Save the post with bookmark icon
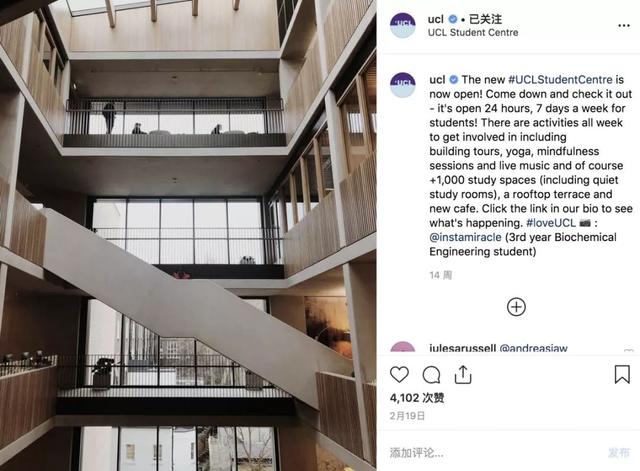This screenshot has width=640, height=471. click(x=622, y=374)
